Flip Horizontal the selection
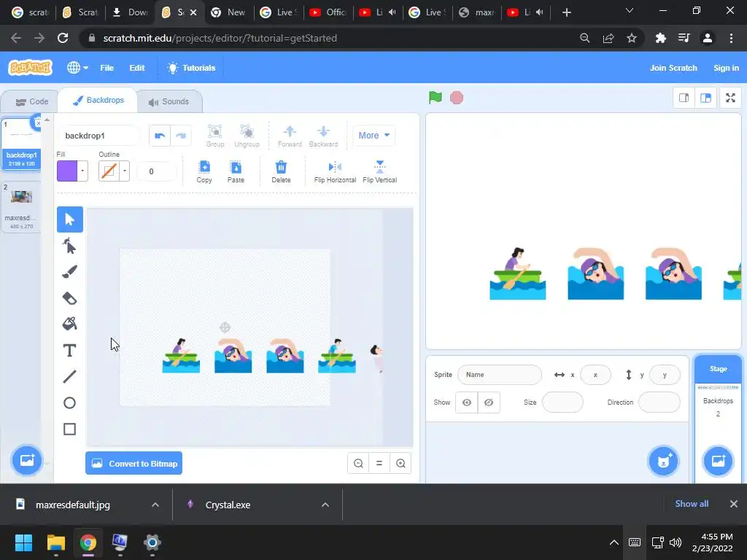Image resolution: width=747 pixels, height=560 pixels. pyautogui.click(x=335, y=171)
